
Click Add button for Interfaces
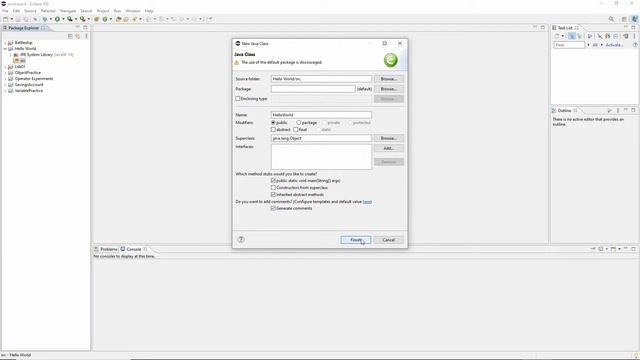pos(389,148)
